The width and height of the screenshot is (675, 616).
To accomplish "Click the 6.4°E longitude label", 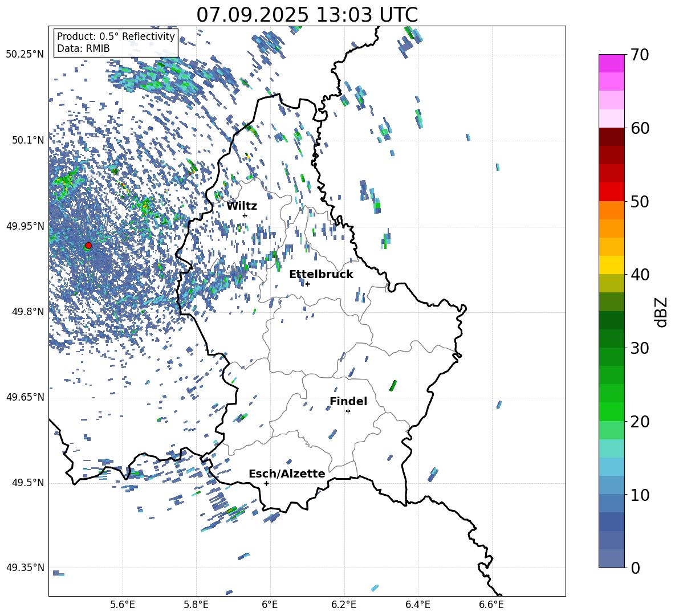I will (418, 605).
